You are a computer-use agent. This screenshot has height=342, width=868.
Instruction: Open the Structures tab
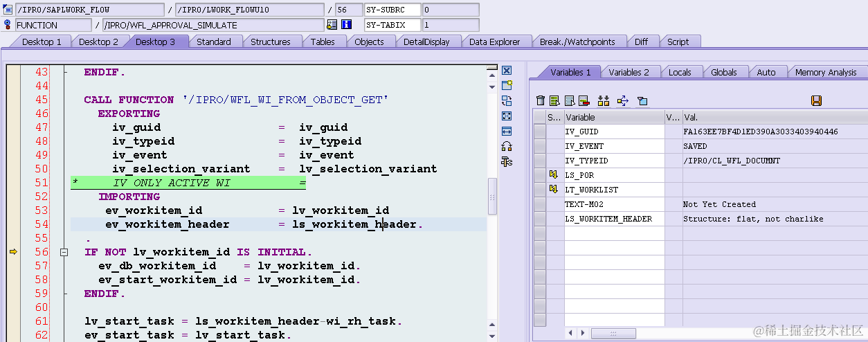[x=270, y=42]
